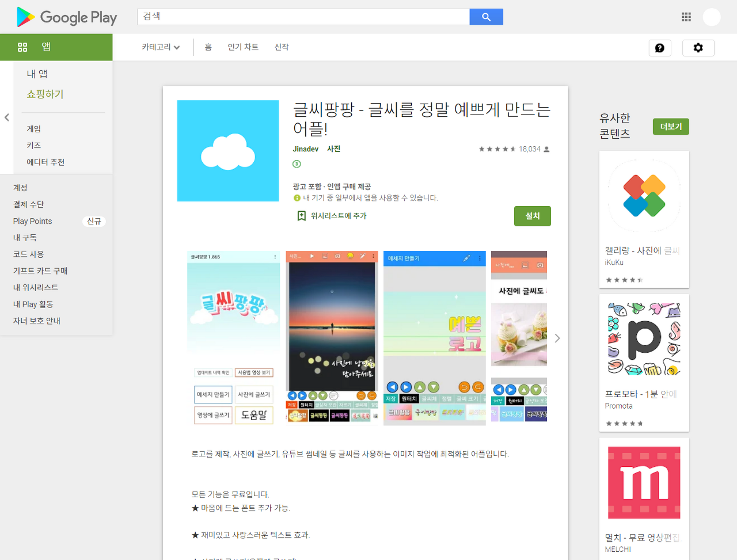This screenshot has height=560, width=737.
Task: Click the 광고 포함 · 인앱 구매 제공 text
Action: 332,186
